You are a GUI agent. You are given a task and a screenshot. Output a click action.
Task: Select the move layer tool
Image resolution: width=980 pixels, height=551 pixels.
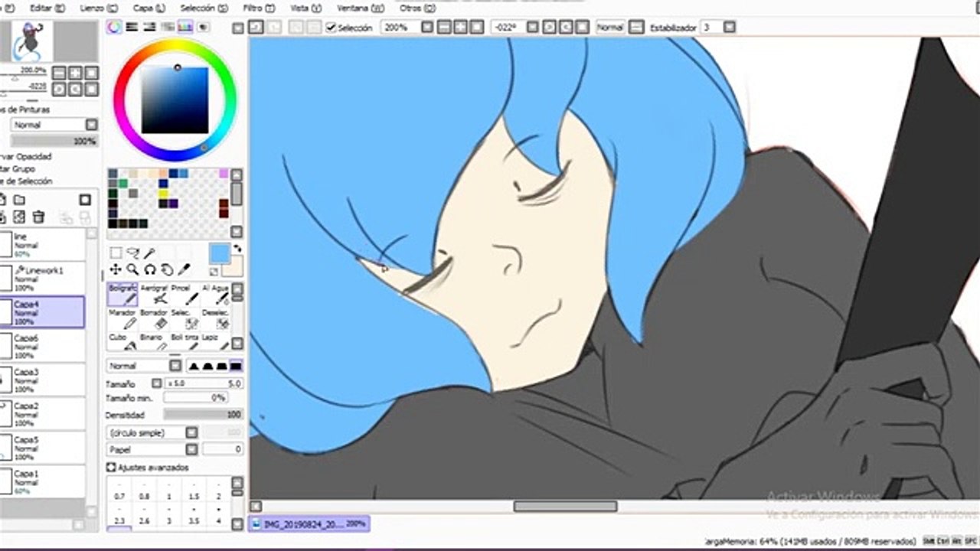116,269
